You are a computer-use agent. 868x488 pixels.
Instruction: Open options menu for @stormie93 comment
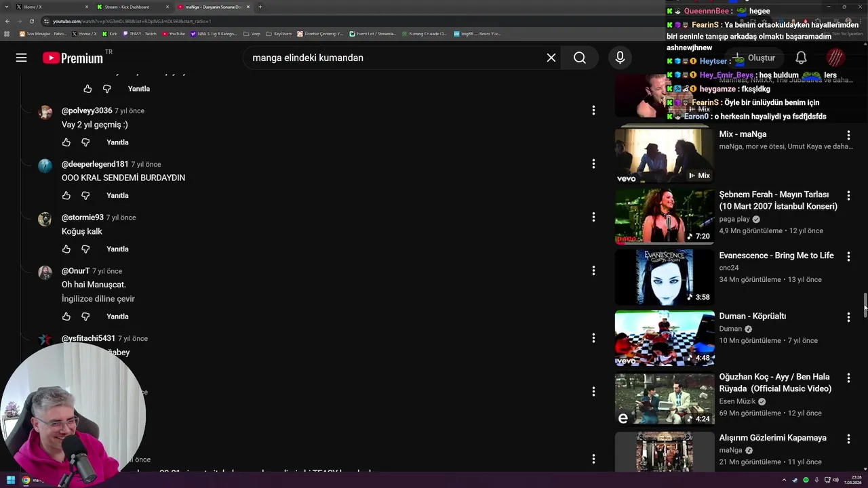593,217
